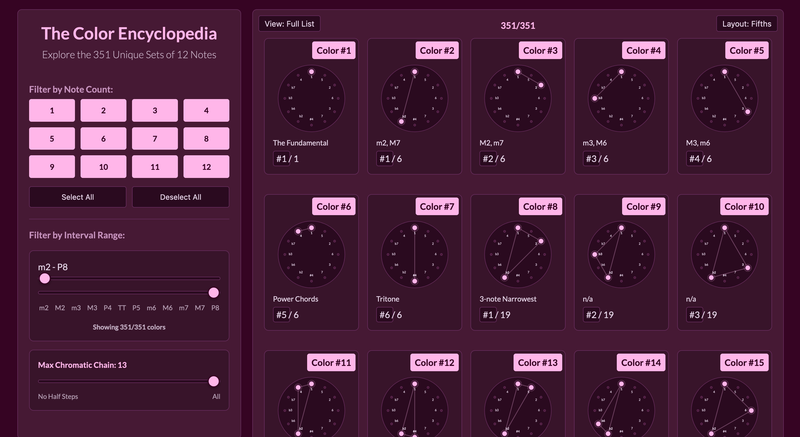Click the Select All button
Viewport: 800px width, 437px height.
click(x=78, y=197)
